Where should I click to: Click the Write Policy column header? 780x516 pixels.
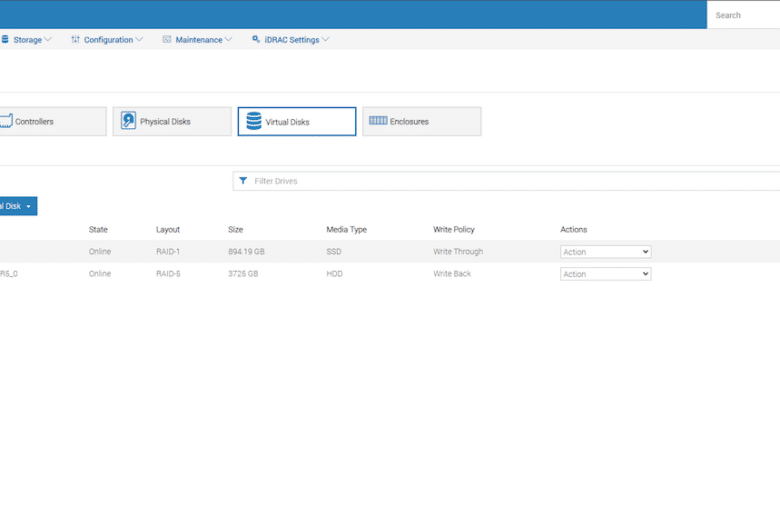tap(454, 229)
